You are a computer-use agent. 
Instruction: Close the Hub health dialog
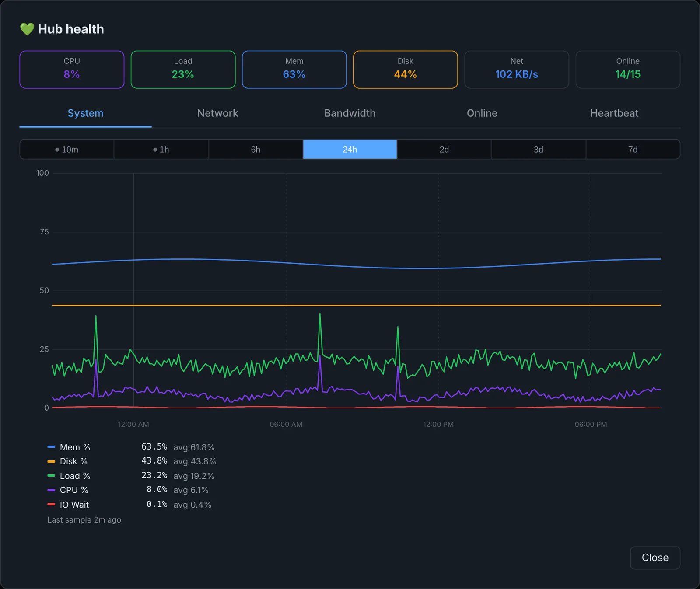[x=655, y=558]
